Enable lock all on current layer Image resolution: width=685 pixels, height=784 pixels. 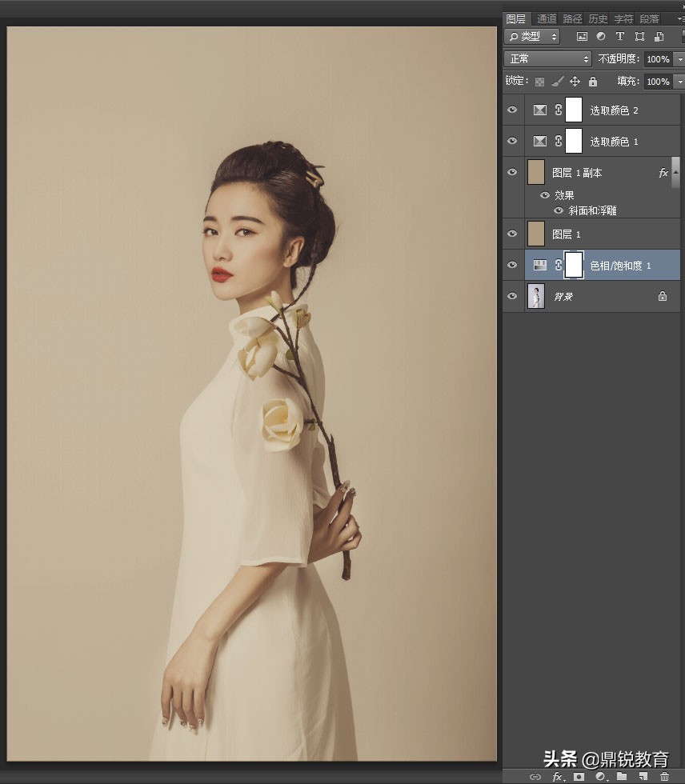tap(592, 81)
